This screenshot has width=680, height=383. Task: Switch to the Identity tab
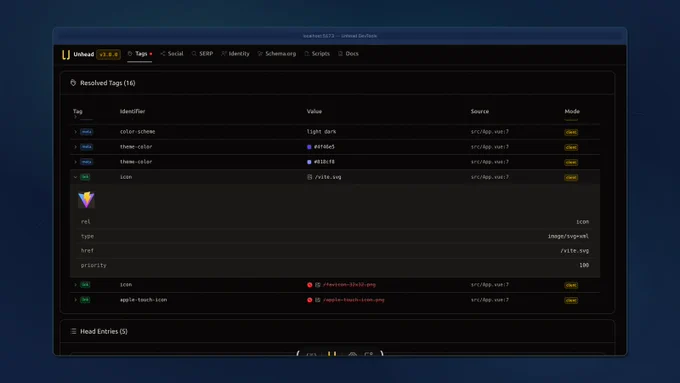point(235,54)
